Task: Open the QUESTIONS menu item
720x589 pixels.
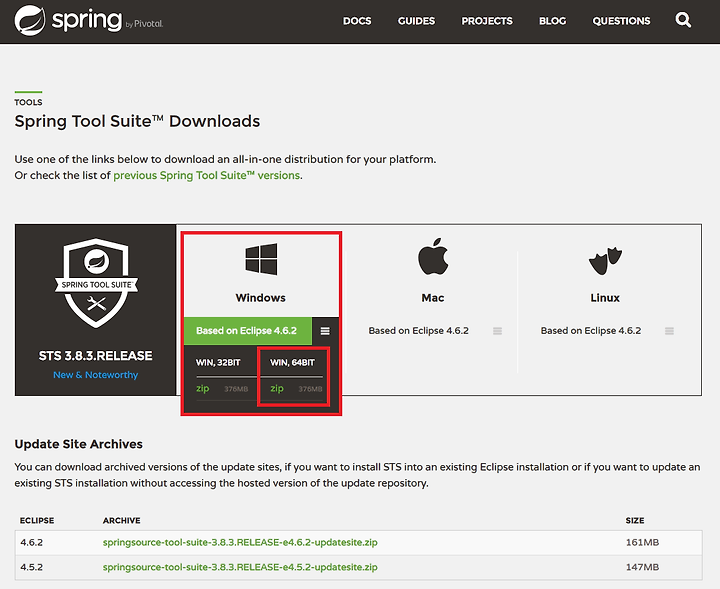Action: 621,21
